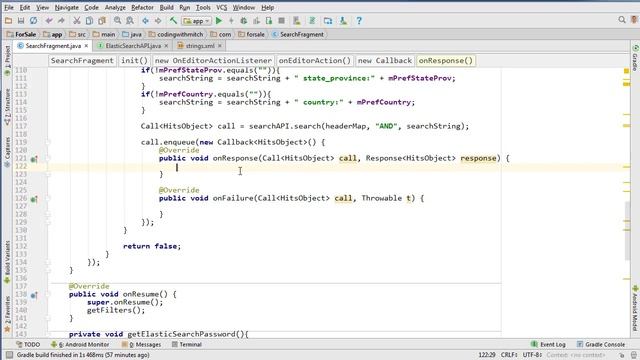
Task: Open the Navigate menu
Action: pos(67,7)
